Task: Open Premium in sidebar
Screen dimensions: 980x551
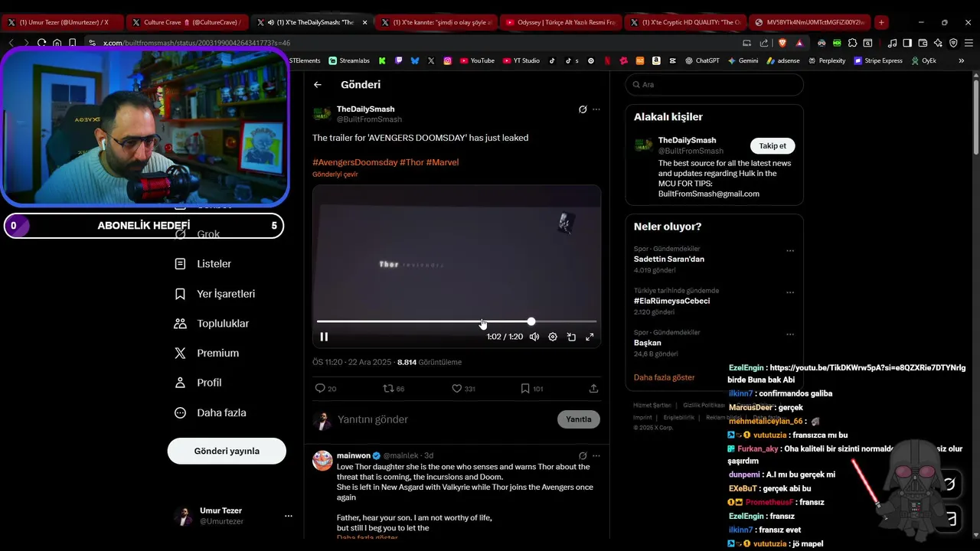Action: tap(207, 354)
